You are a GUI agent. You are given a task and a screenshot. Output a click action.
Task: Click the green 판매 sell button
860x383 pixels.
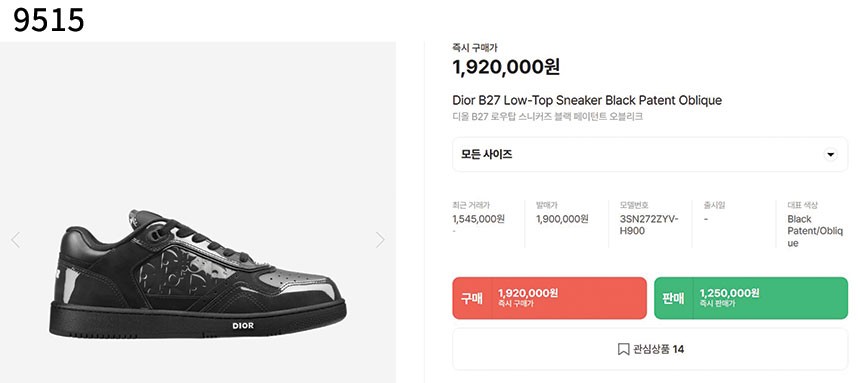751,298
